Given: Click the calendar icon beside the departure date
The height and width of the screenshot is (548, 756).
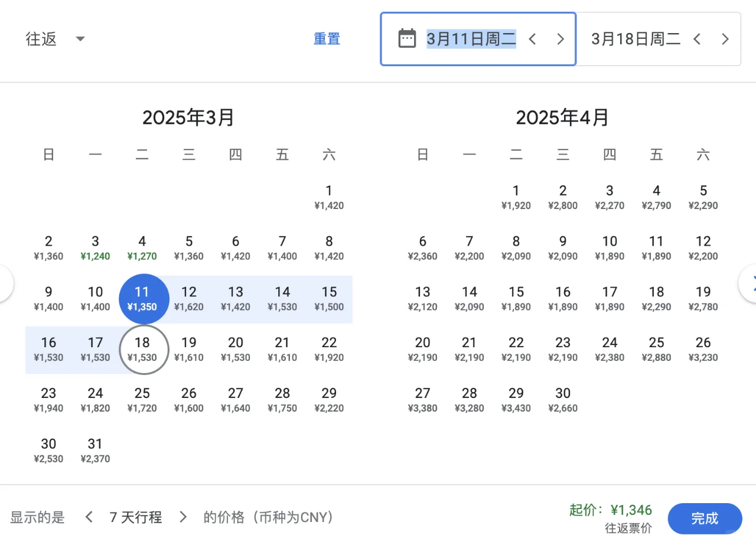Looking at the screenshot, I should pos(407,38).
